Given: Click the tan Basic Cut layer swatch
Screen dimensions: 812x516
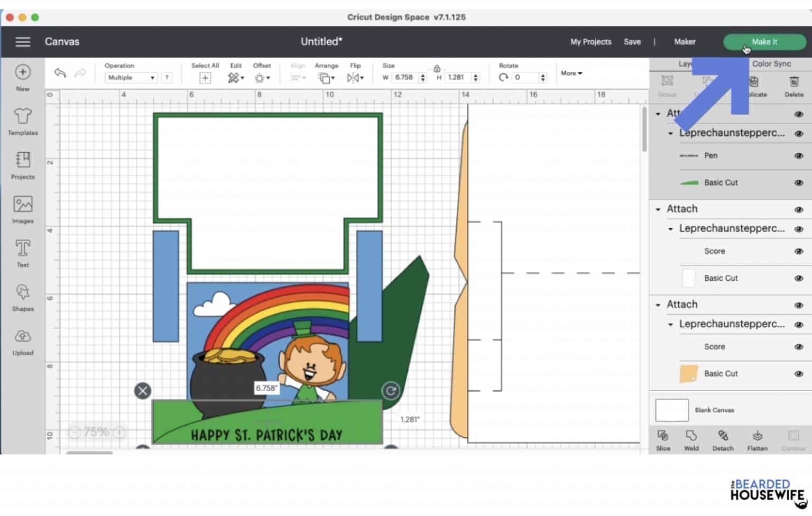Looking at the screenshot, I should coord(688,374).
